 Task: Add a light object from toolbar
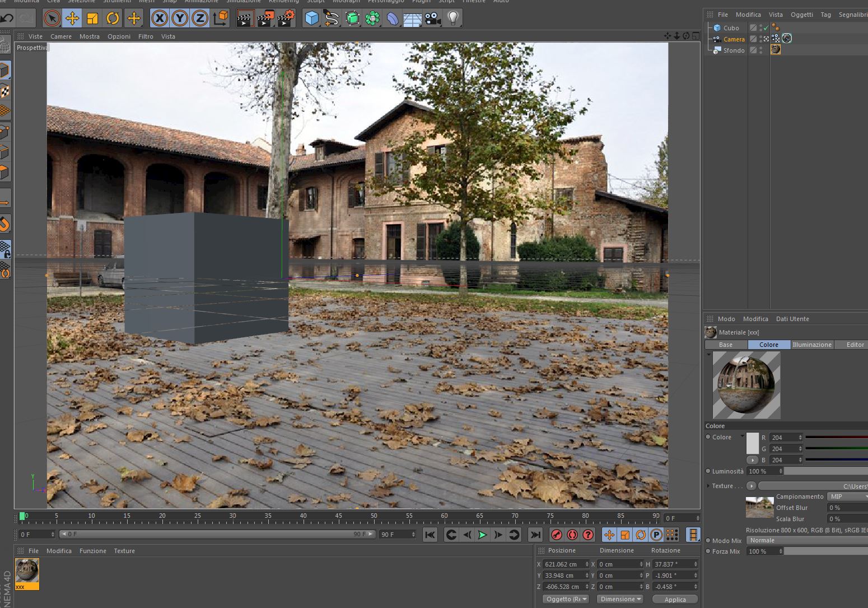453,18
